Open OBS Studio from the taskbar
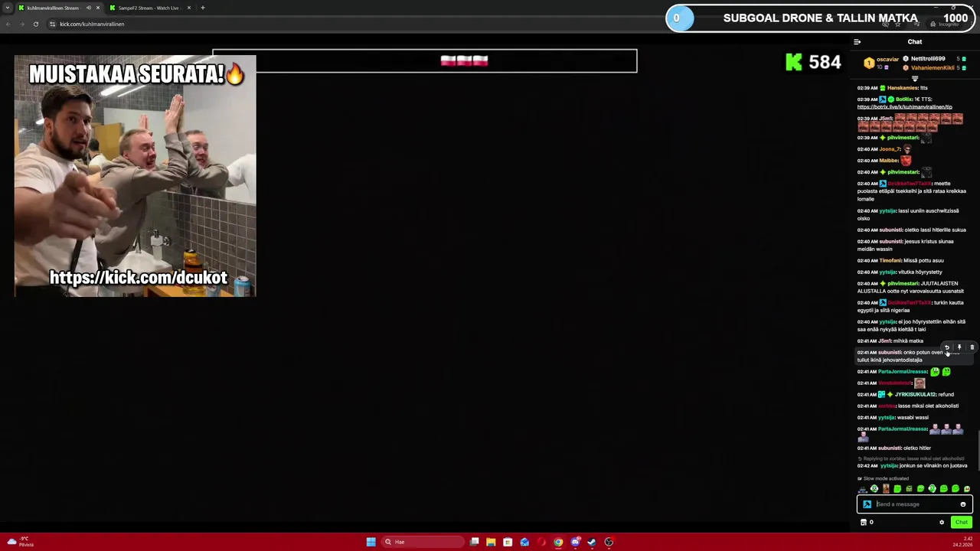 click(x=609, y=542)
